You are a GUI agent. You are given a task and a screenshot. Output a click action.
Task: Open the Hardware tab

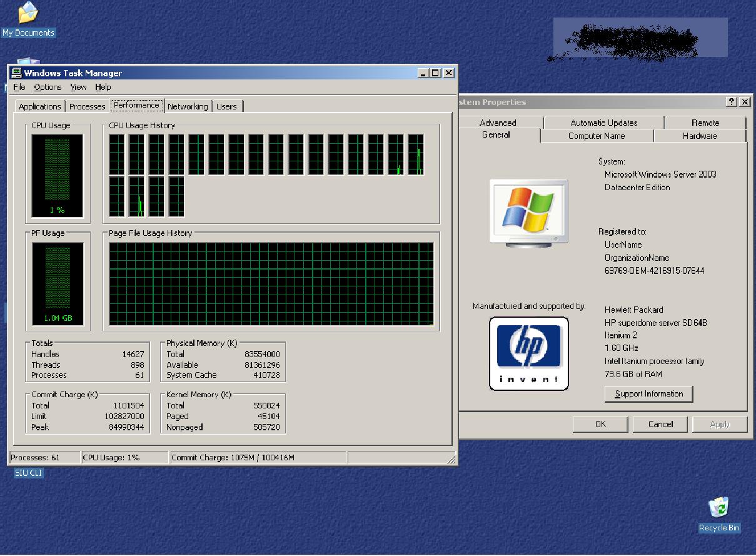tap(700, 136)
